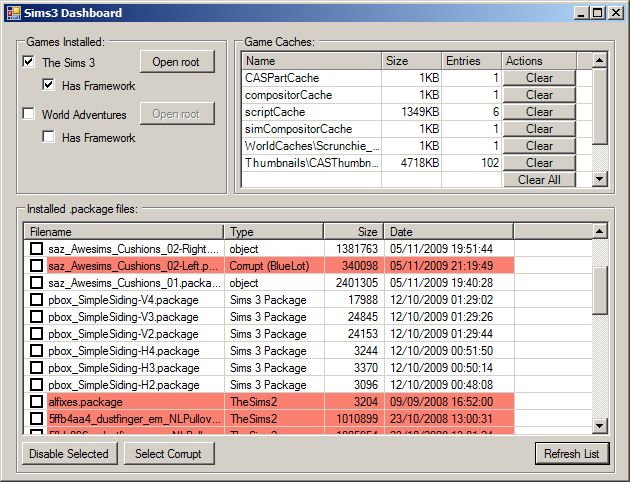Click package list scrollbar down arrow

click(x=599, y=425)
